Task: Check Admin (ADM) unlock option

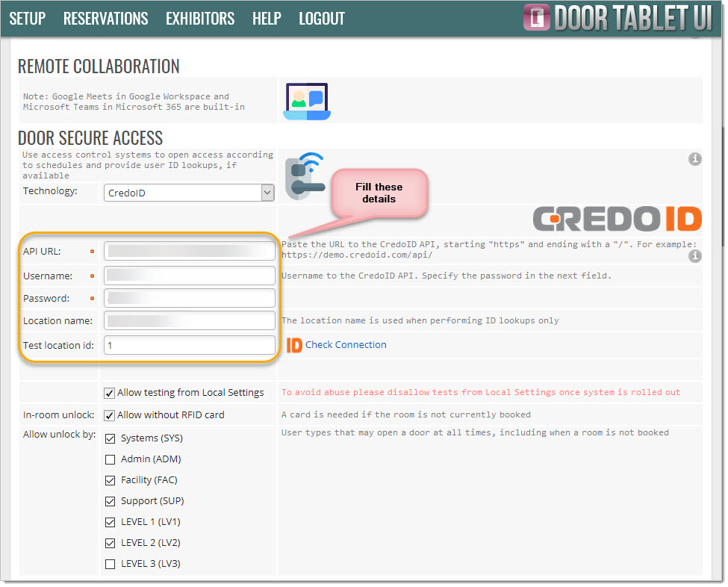Action: [110, 459]
